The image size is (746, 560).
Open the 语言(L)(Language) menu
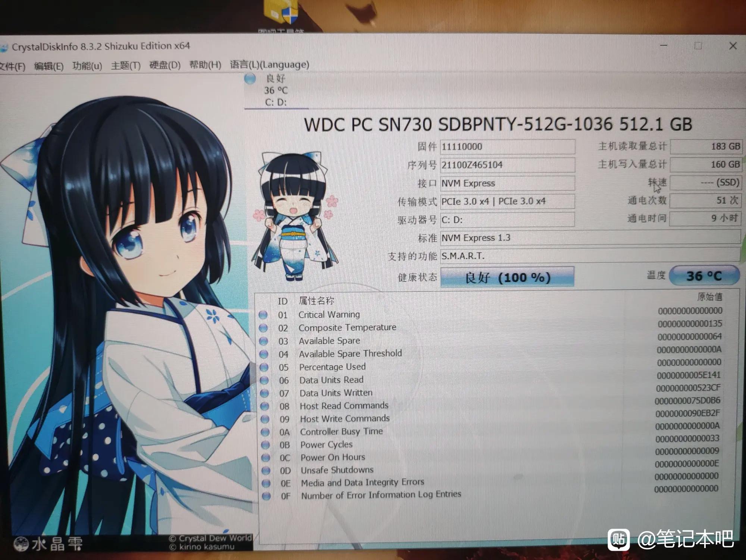pyautogui.click(x=269, y=65)
